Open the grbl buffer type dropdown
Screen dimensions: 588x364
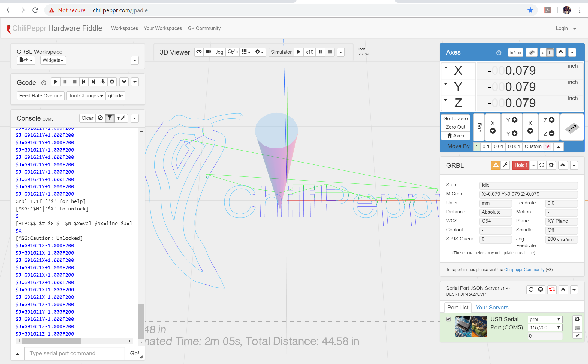(545, 319)
